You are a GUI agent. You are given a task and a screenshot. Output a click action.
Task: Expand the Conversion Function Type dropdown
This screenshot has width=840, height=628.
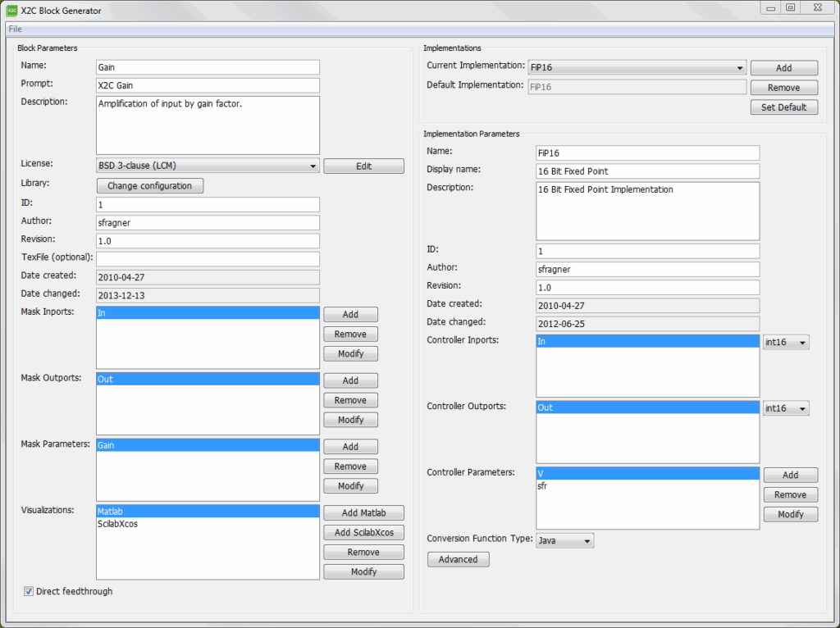tap(564, 541)
